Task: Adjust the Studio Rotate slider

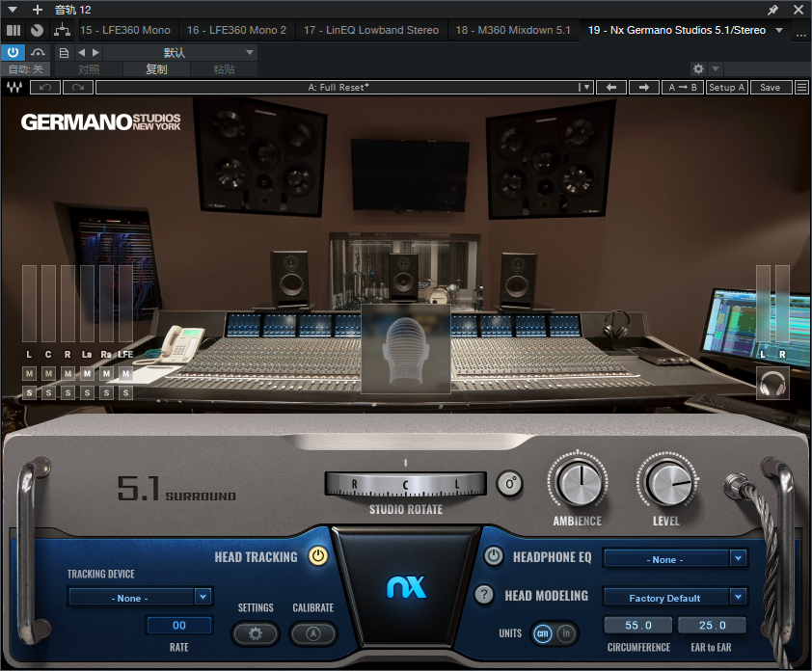Action: coord(405,485)
